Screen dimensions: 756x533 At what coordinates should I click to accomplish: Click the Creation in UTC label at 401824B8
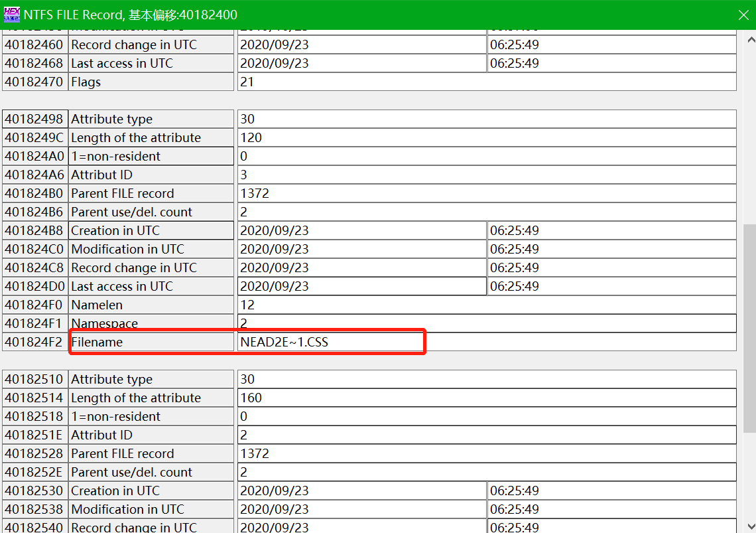coord(151,231)
